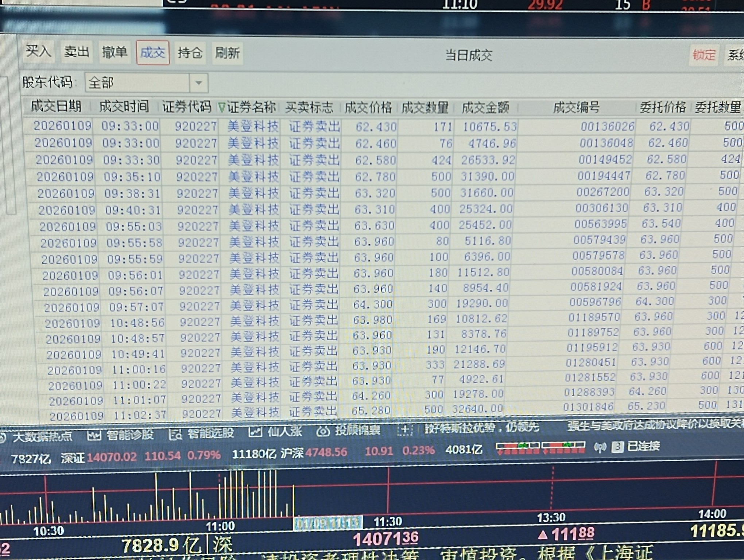Viewport: 744px width, 560px height.
Task: Click the 仙人涨 chart icon
Action: pos(255,432)
